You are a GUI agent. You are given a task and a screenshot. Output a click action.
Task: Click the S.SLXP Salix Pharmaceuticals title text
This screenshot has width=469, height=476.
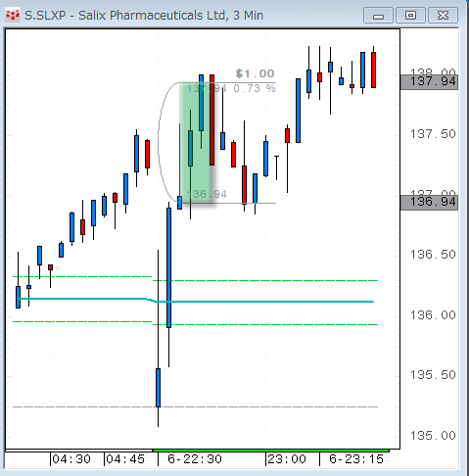point(144,16)
